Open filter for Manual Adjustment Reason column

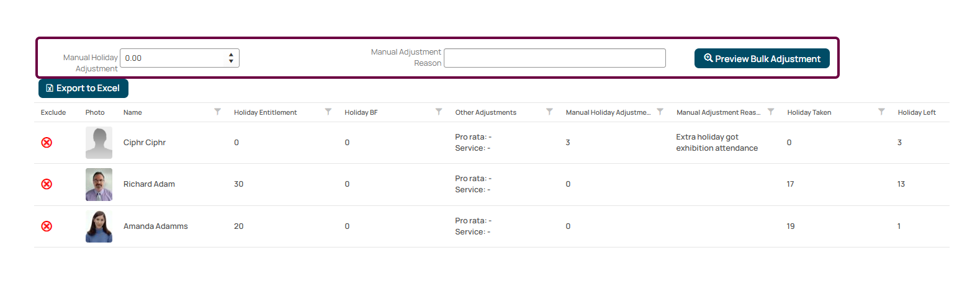[x=771, y=112]
